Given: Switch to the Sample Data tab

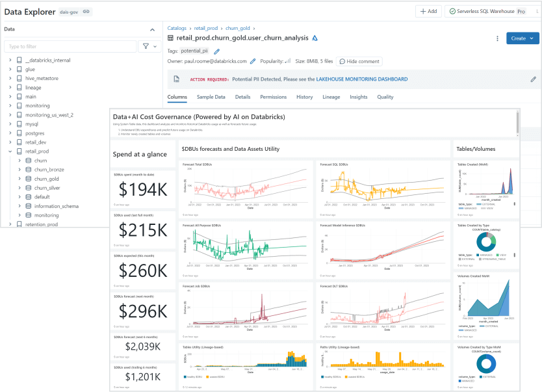Looking at the screenshot, I should point(211,97).
